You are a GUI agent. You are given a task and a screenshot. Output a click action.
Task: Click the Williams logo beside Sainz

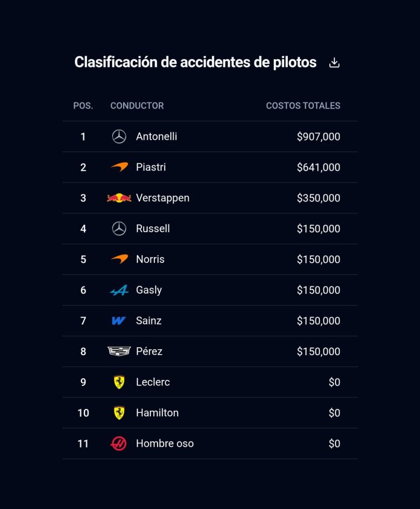pos(119,321)
